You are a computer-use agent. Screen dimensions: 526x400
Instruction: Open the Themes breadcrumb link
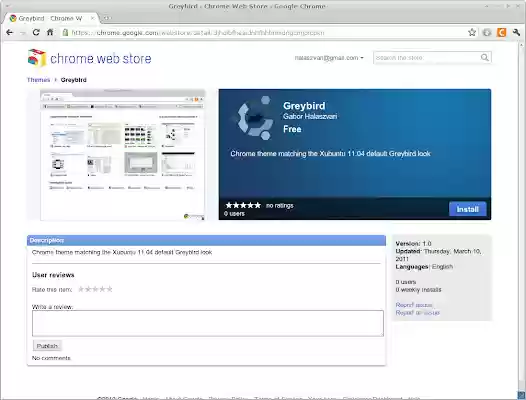[38, 80]
